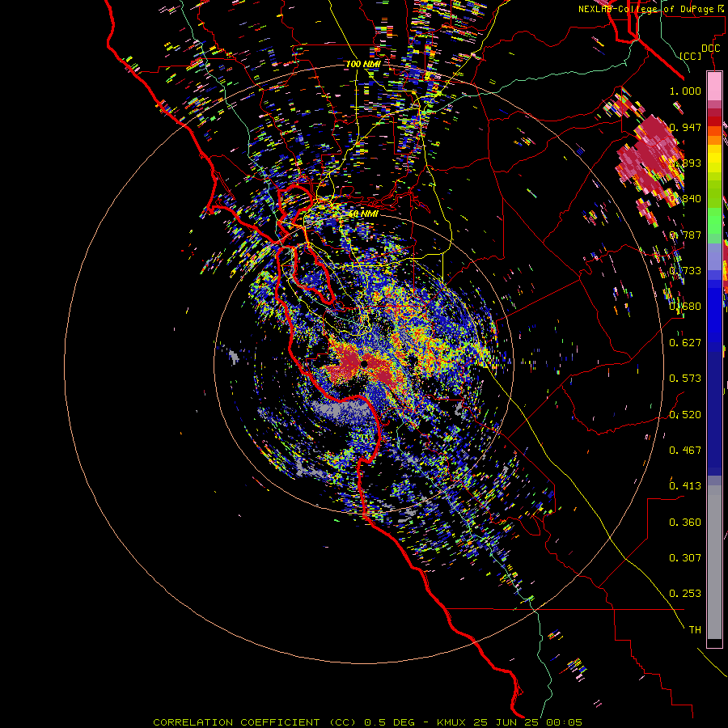This screenshot has height=728, width=728.
Task: Pick the gray swatch at color bar bottom
Action: pyautogui.click(x=714, y=562)
